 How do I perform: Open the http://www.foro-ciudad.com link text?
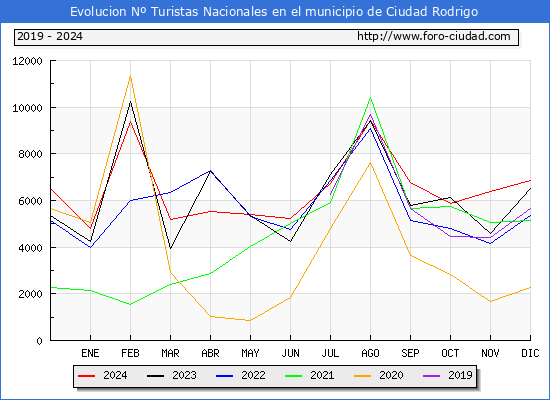click(x=434, y=36)
